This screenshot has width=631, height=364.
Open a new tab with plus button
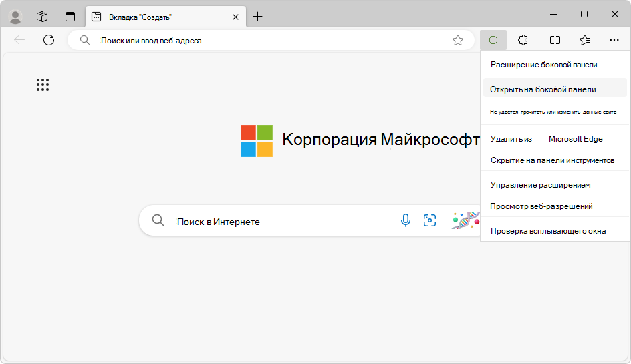[257, 17]
